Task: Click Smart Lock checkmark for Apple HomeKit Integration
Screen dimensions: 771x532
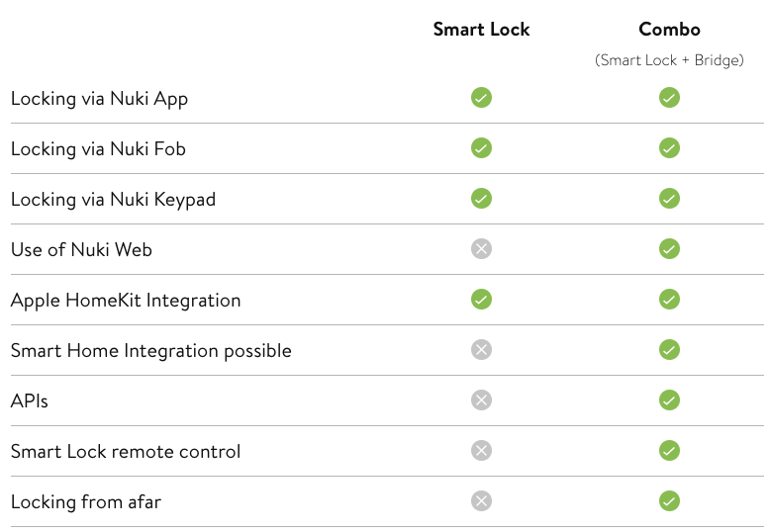Action: (x=481, y=300)
